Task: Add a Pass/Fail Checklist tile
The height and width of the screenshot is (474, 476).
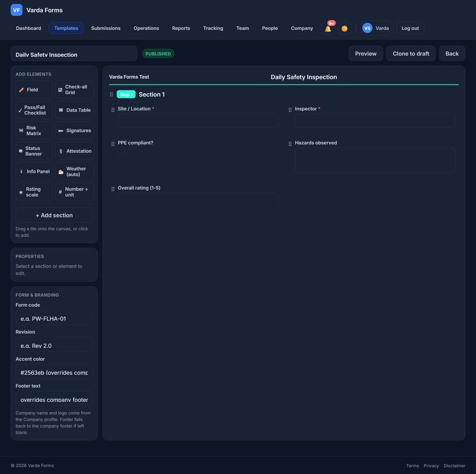Action: click(x=34, y=110)
